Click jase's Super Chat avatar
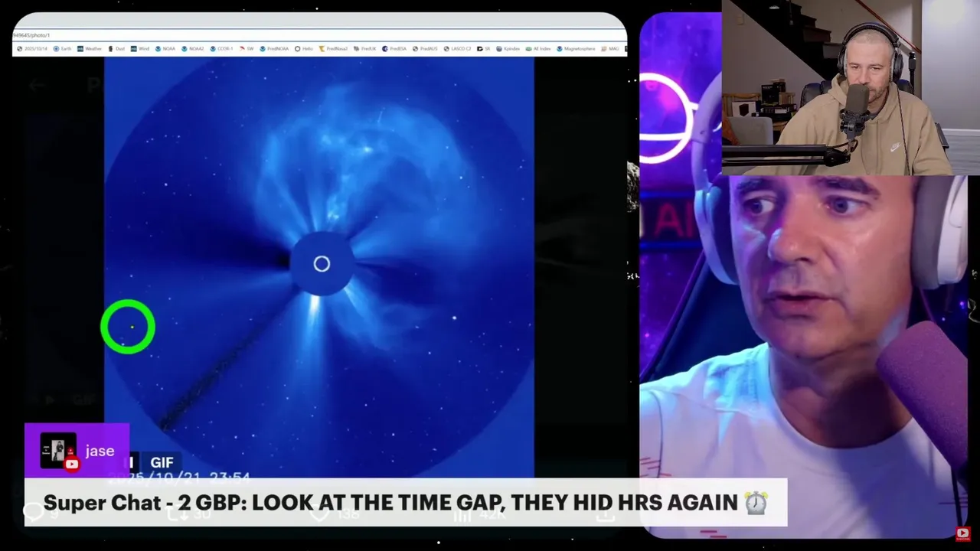 (x=58, y=451)
